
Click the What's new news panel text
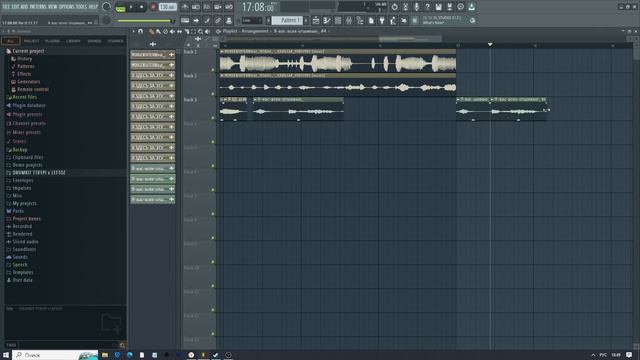click(x=433, y=23)
